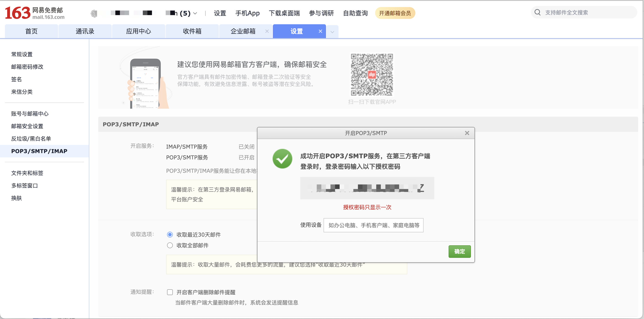This screenshot has width=644, height=319.
Task: Go to the 收件箱 tab
Action: click(x=192, y=31)
